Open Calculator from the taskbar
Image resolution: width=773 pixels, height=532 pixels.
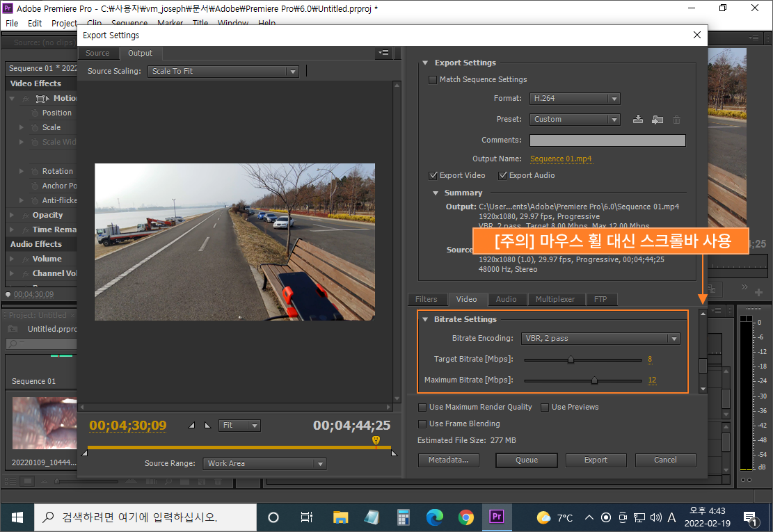[x=404, y=517]
